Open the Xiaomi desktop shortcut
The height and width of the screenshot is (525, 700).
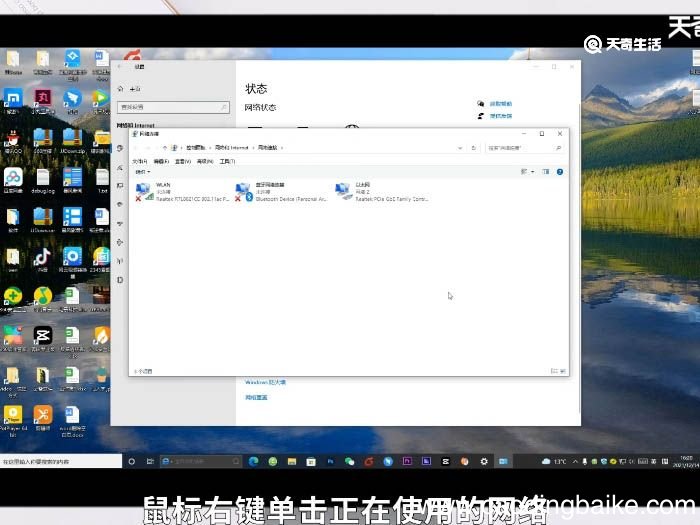click(13, 101)
